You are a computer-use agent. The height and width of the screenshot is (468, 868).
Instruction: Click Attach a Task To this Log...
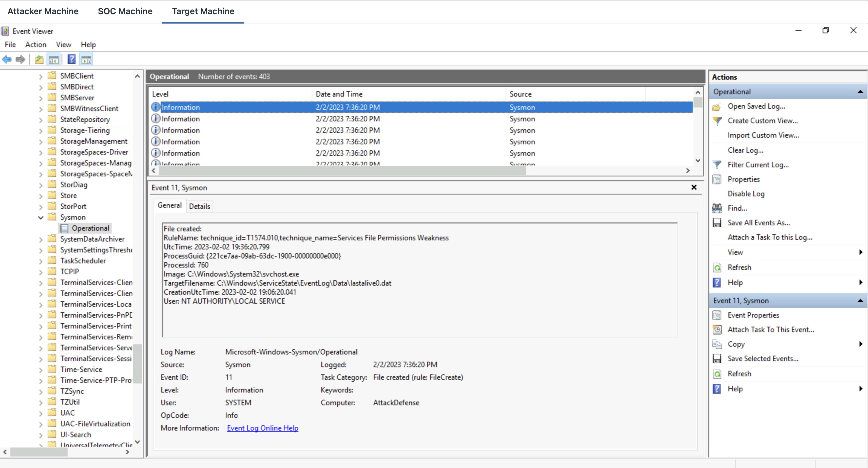click(770, 237)
